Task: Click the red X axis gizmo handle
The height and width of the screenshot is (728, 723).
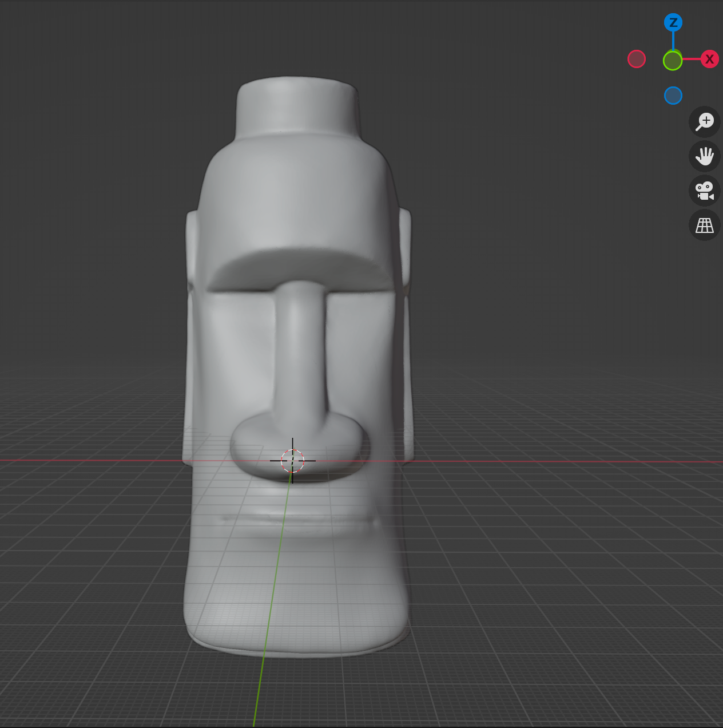Action: [x=710, y=59]
